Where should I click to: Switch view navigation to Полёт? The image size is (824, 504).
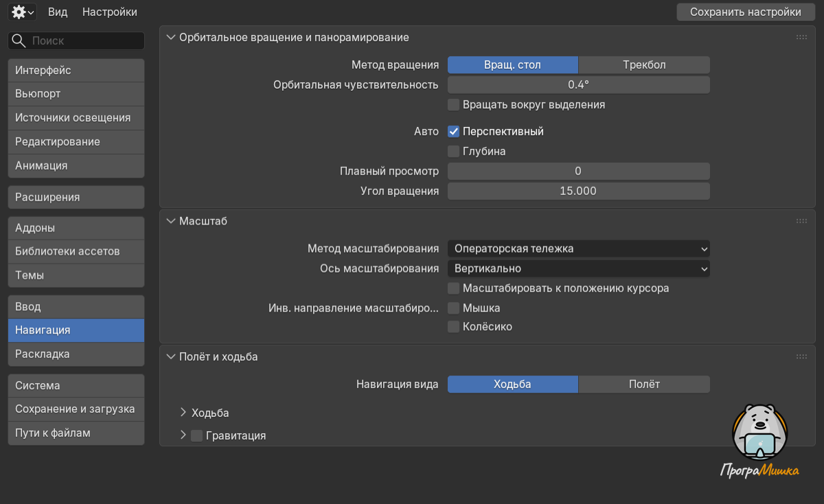click(644, 384)
